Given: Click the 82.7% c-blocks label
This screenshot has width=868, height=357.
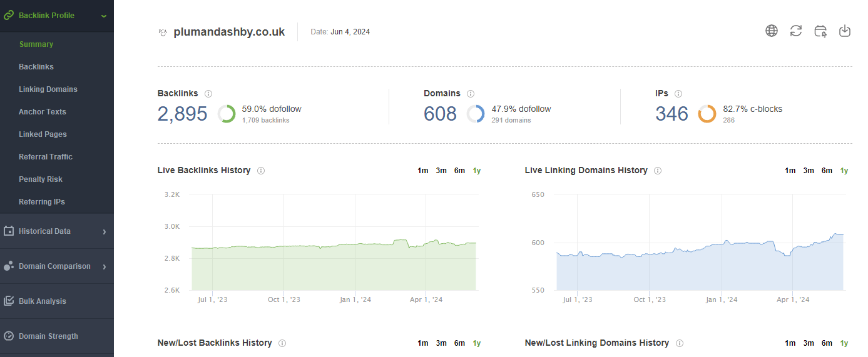Looking at the screenshot, I should [x=752, y=109].
